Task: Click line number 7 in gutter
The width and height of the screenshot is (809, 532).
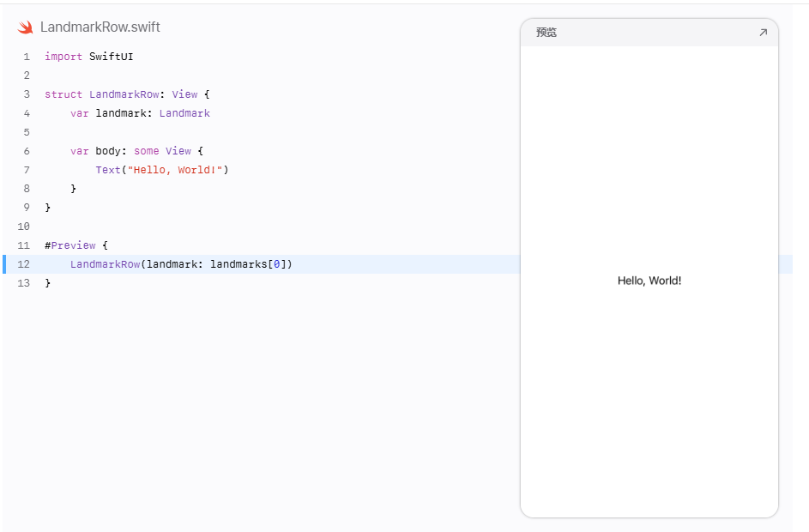Action: [x=27, y=170]
